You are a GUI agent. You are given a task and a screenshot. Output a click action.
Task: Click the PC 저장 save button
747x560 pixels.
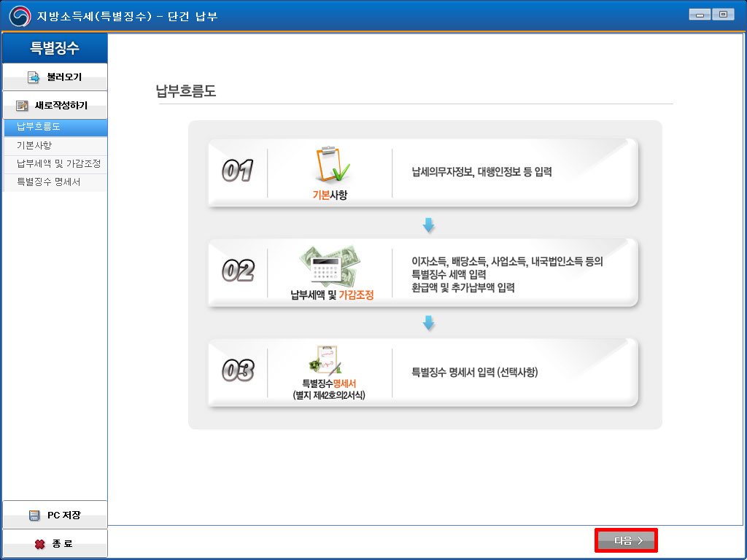pyautogui.click(x=55, y=515)
